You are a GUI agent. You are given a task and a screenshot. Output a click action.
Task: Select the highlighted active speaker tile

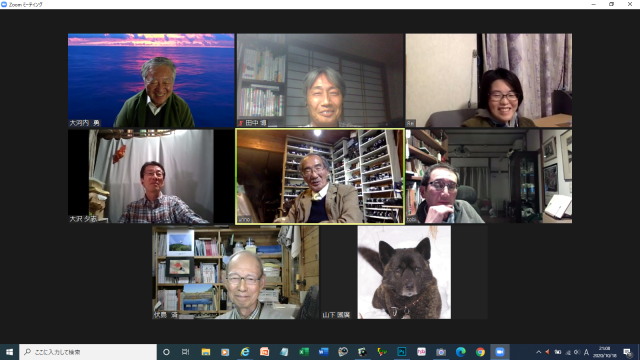(320, 176)
